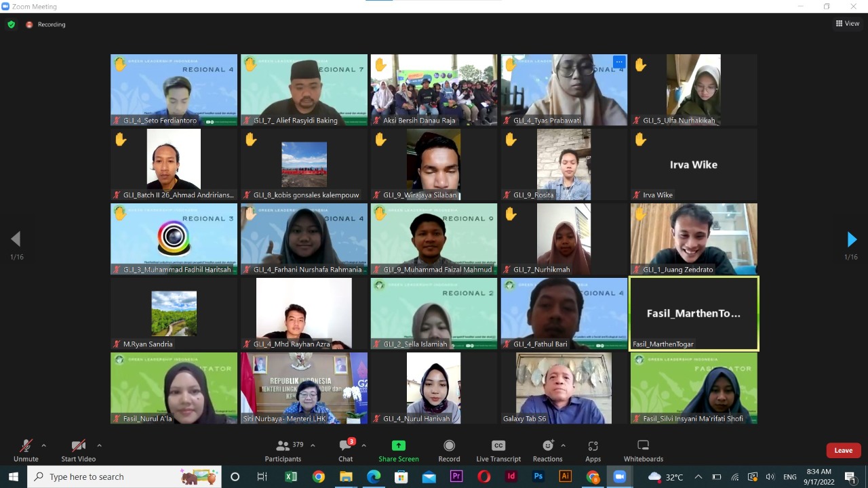Expand audio options arrow next to Unmute
This screenshot has height=488, width=868.
[x=44, y=445]
